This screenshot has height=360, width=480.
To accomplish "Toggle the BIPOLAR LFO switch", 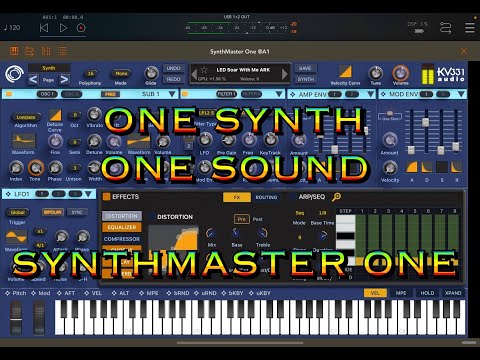I will [x=53, y=212].
